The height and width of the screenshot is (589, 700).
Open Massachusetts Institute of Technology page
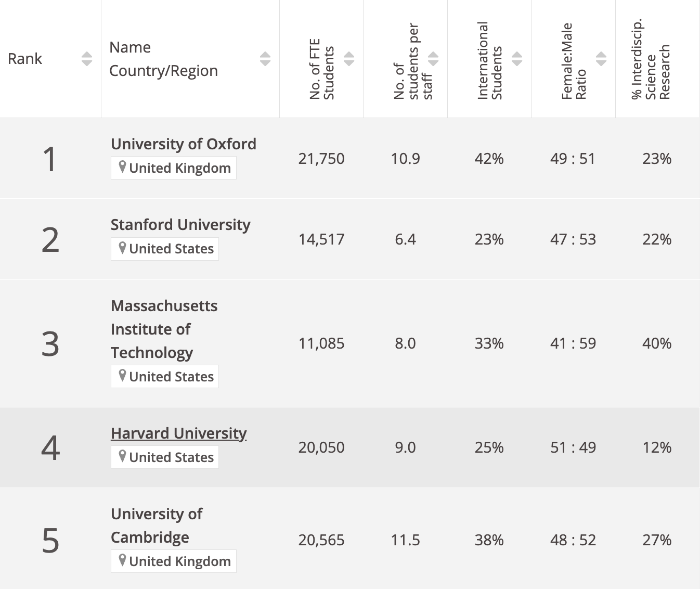pos(163,329)
